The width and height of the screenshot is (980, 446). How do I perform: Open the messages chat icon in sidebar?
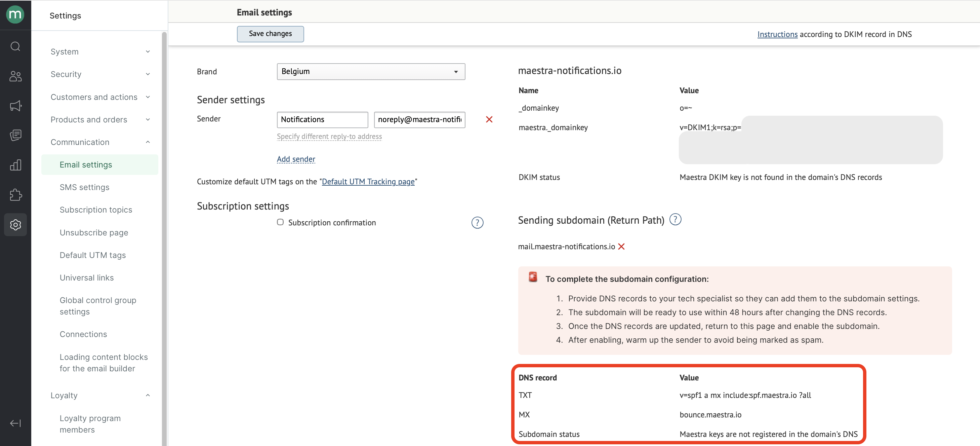click(x=15, y=135)
